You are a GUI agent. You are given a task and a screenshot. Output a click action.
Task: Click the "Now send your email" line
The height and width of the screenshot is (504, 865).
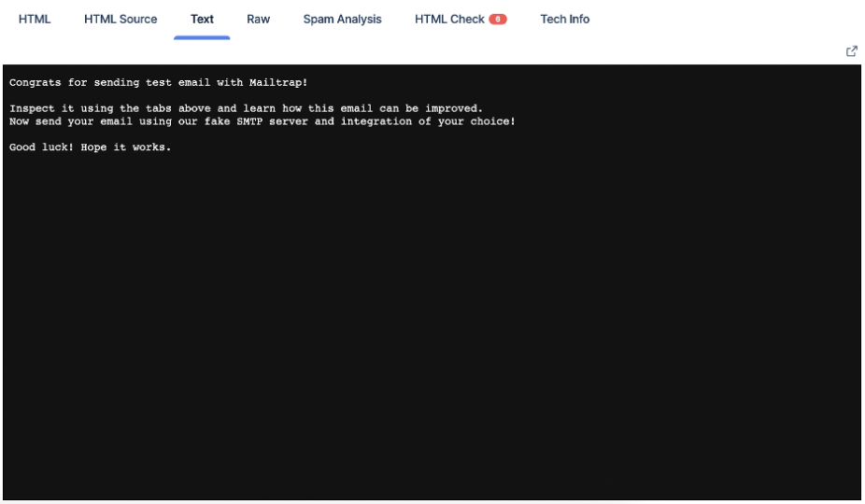point(262,121)
